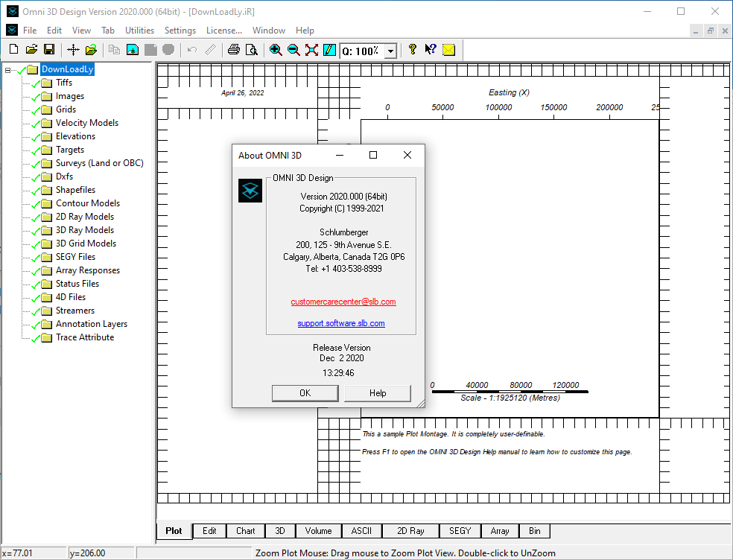Select the Trace Attribute tree item
Screen dimensions: 733x560
[x=85, y=337]
